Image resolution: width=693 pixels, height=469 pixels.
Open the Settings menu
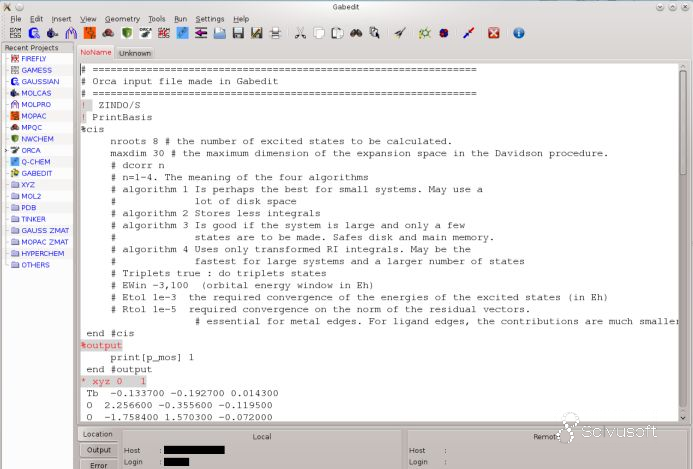point(209,19)
